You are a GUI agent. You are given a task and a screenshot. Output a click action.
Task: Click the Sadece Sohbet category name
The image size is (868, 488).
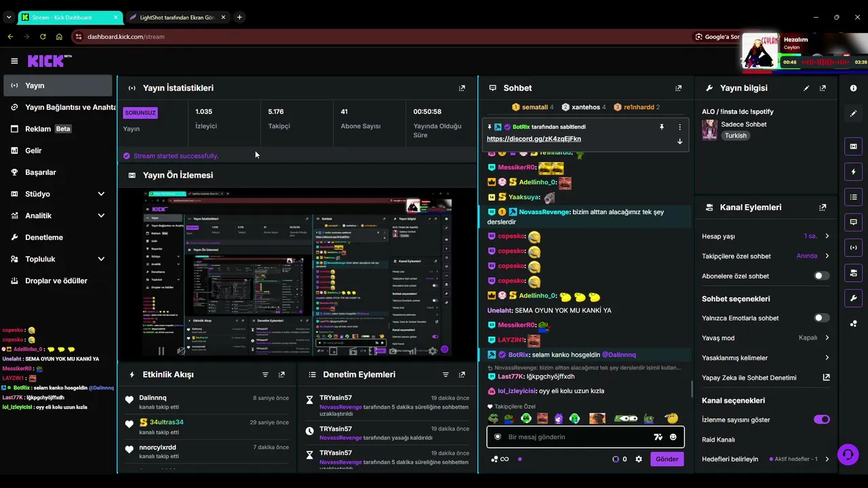744,125
